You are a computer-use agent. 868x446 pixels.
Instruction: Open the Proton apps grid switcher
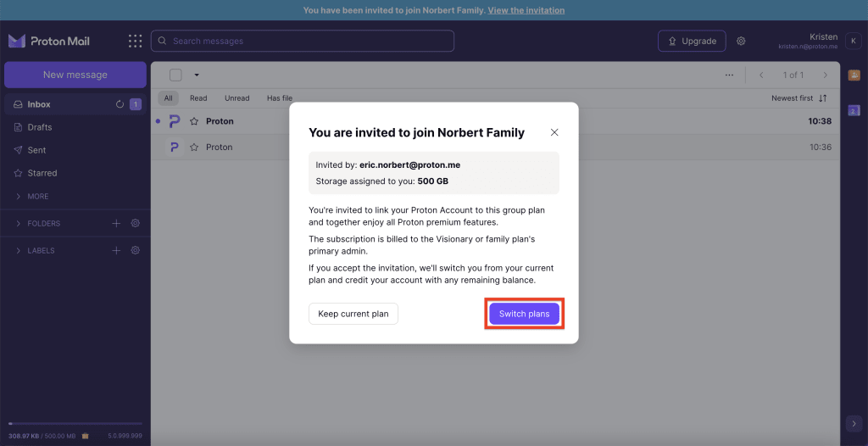click(135, 41)
